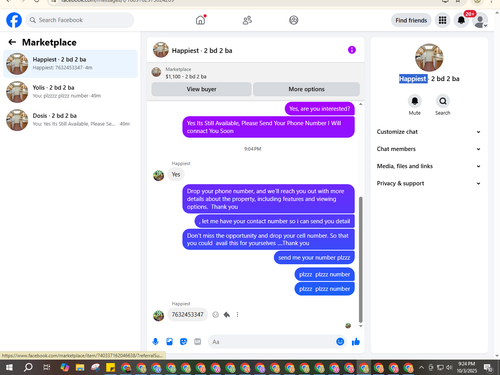
Task: Choose a sticker icon
Action: coord(183,341)
